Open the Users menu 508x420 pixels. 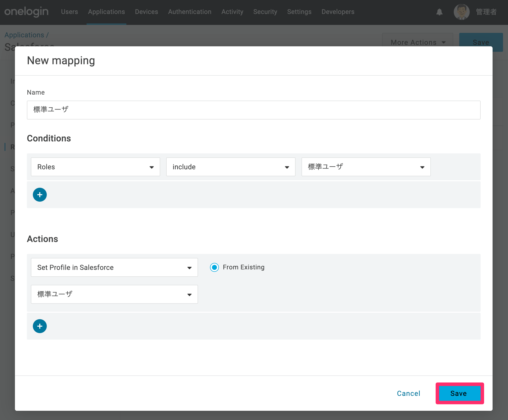(69, 12)
